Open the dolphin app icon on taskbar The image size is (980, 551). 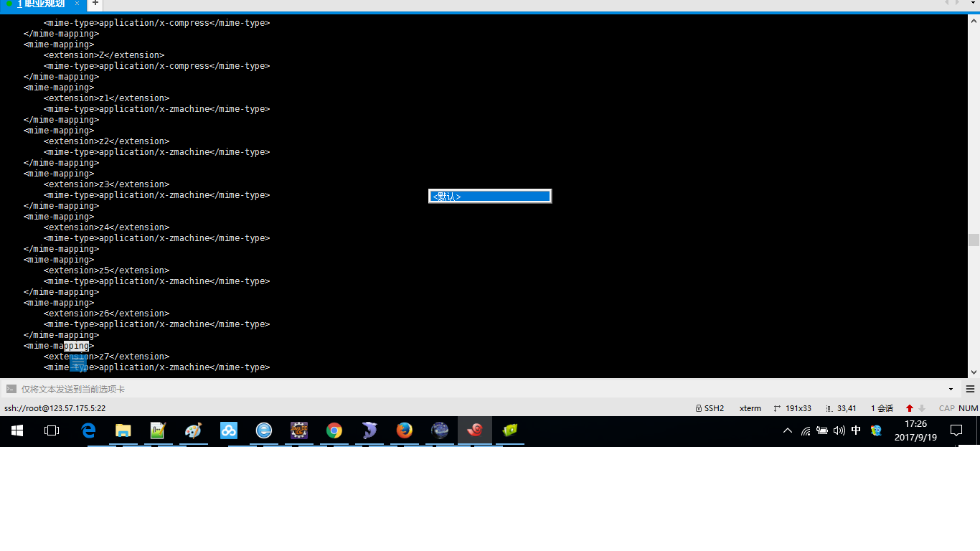[369, 430]
